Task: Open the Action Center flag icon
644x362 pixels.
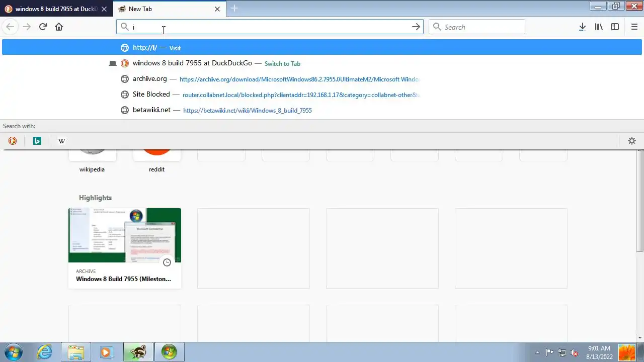Action: [549, 352]
